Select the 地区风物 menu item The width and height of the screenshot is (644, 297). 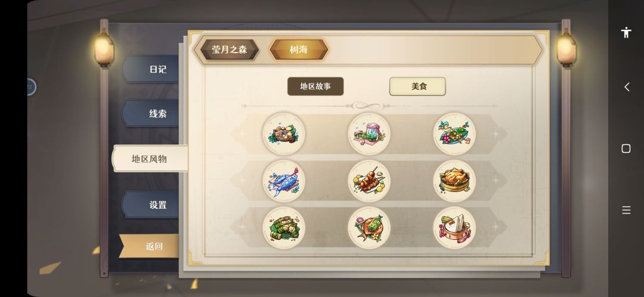point(150,159)
